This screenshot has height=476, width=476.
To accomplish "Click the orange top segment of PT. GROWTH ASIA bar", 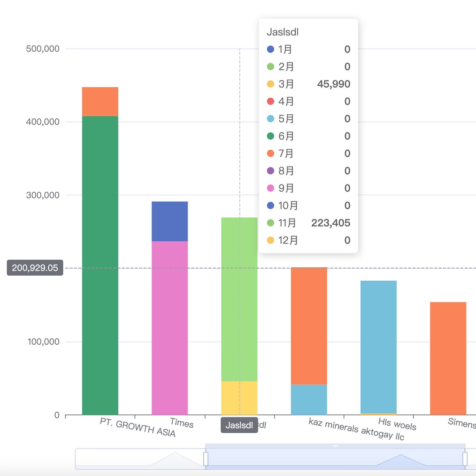I will pyautogui.click(x=100, y=102).
